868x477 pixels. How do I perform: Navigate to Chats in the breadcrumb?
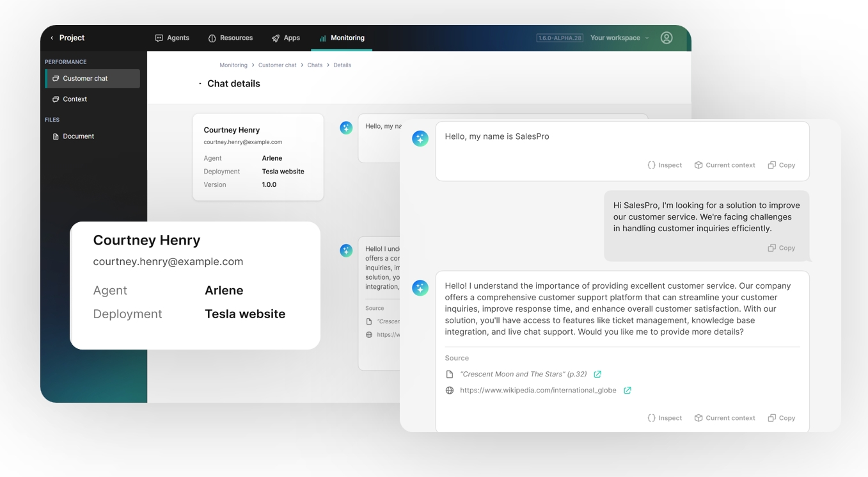(315, 65)
